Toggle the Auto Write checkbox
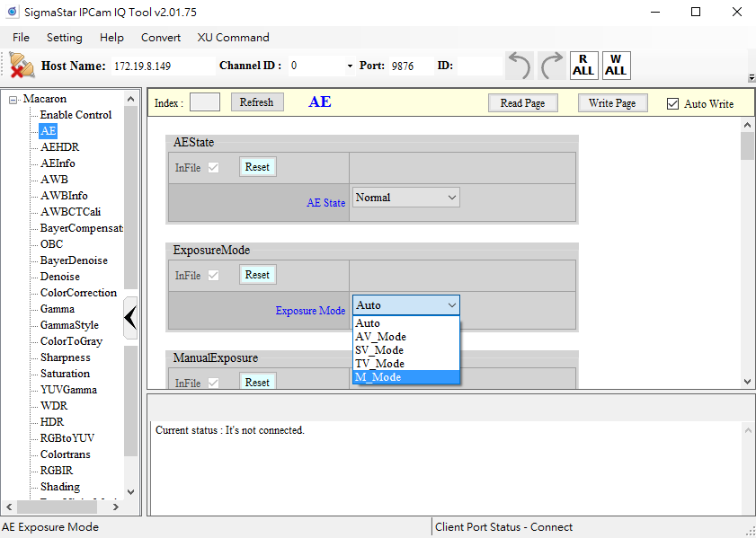The width and height of the screenshot is (756, 538). click(x=672, y=104)
